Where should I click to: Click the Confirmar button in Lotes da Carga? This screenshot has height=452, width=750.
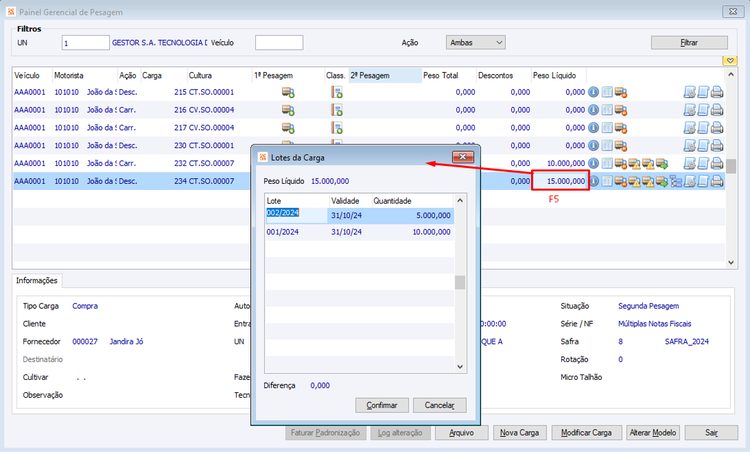tap(382, 405)
